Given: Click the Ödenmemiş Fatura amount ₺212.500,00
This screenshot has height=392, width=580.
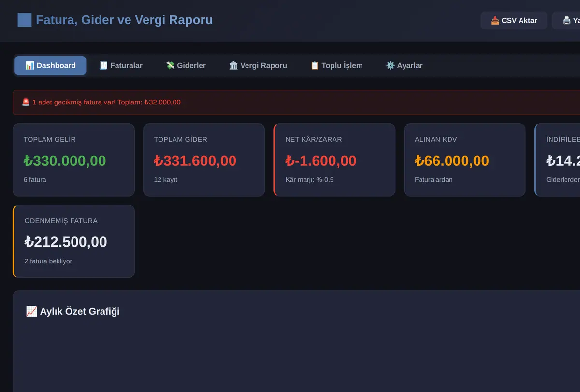Looking at the screenshot, I should tap(66, 242).
